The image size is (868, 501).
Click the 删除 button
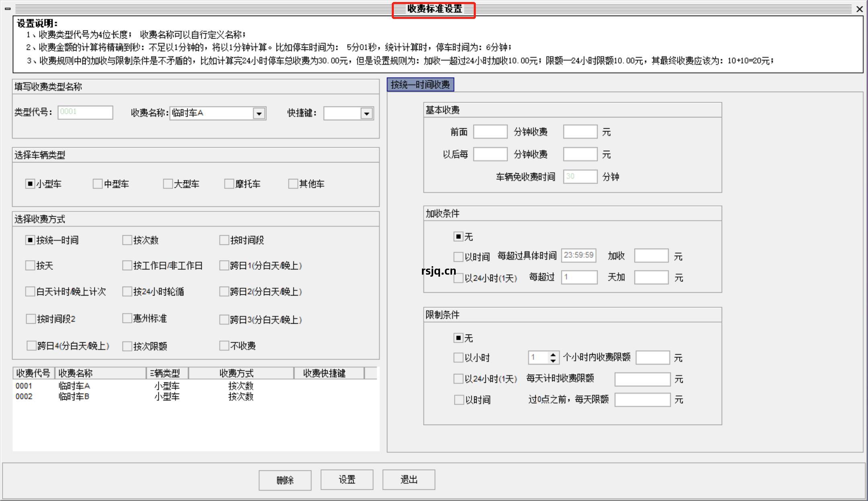(x=285, y=480)
